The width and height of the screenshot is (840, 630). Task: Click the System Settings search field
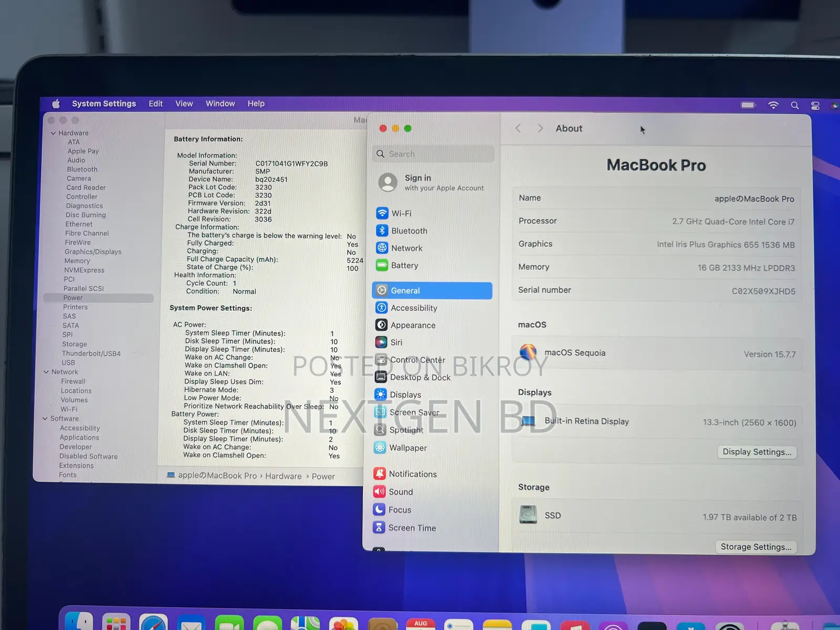[434, 154]
